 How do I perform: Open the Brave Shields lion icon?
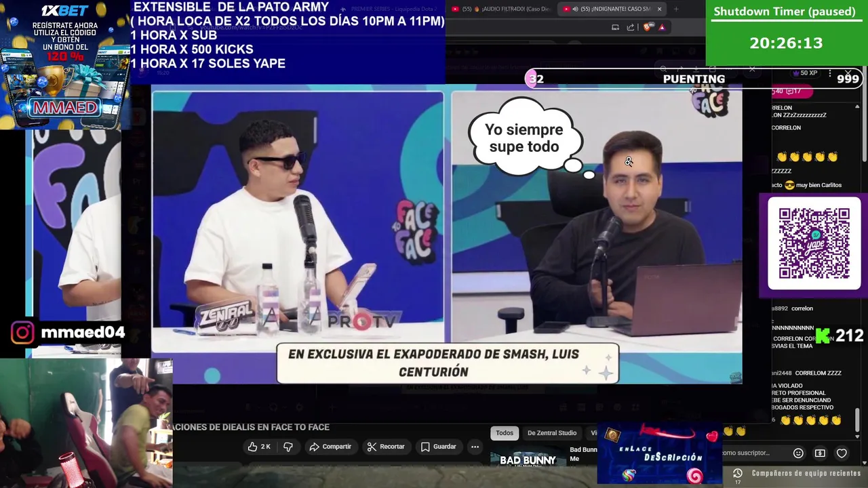648,27
